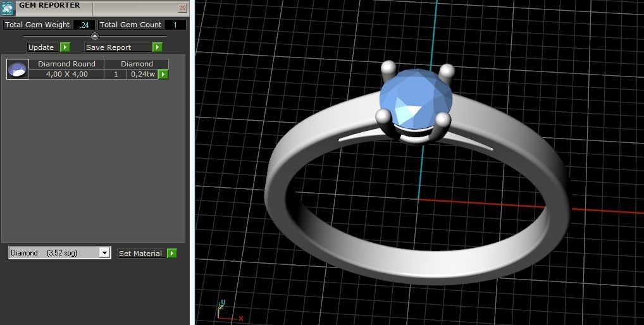The width and height of the screenshot is (644, 325).
Task: Click the Diamond material cell in gem row
Action: pyautogui.click(x=137, y=64)
